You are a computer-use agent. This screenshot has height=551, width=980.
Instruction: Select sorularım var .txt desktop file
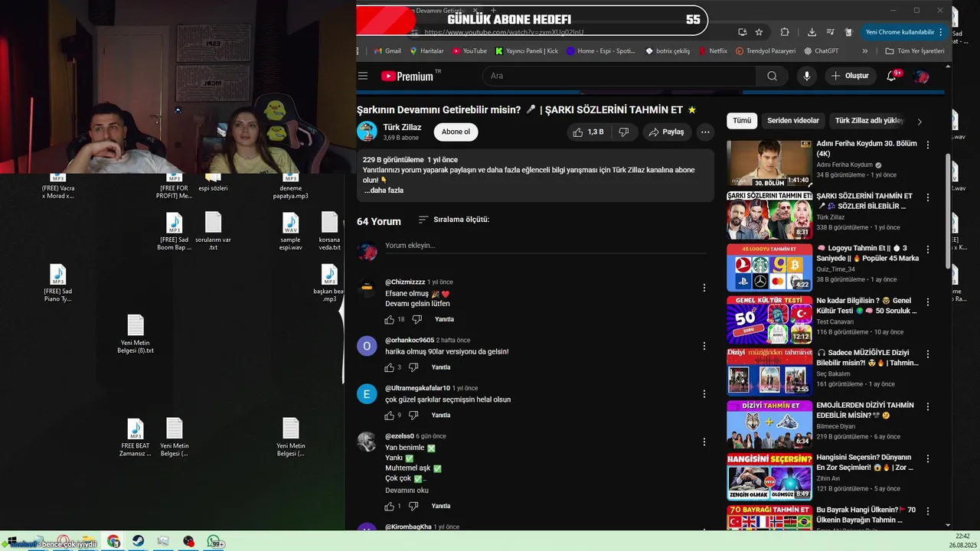pos(213,232)
